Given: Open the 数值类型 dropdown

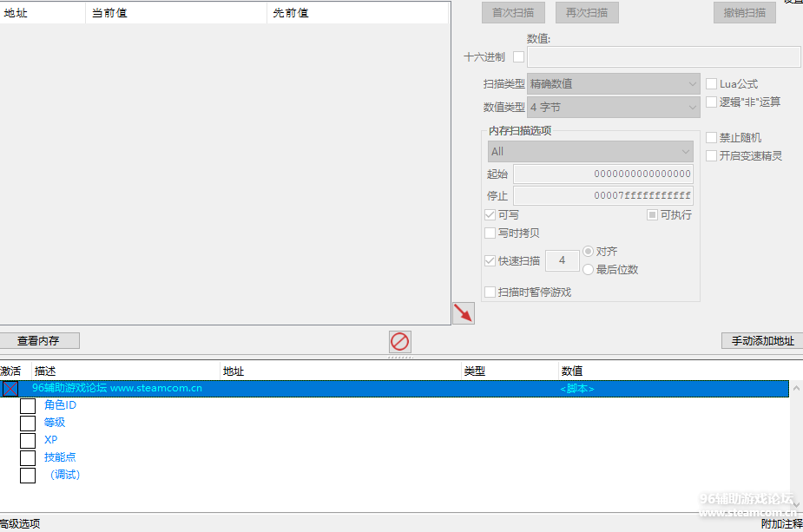Looking at the screenshot, I should pyautogui.click(x=614, y=108).
